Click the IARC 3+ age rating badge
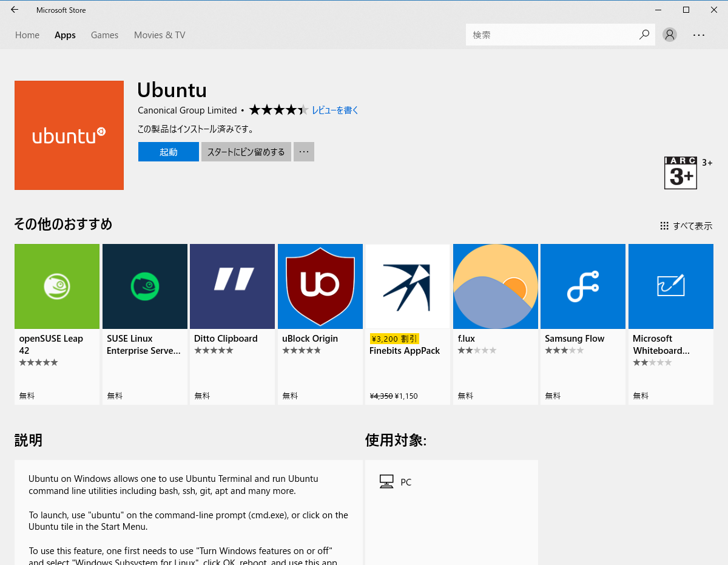The width and height of the screenshot is (728, 565). coord(680,172)
